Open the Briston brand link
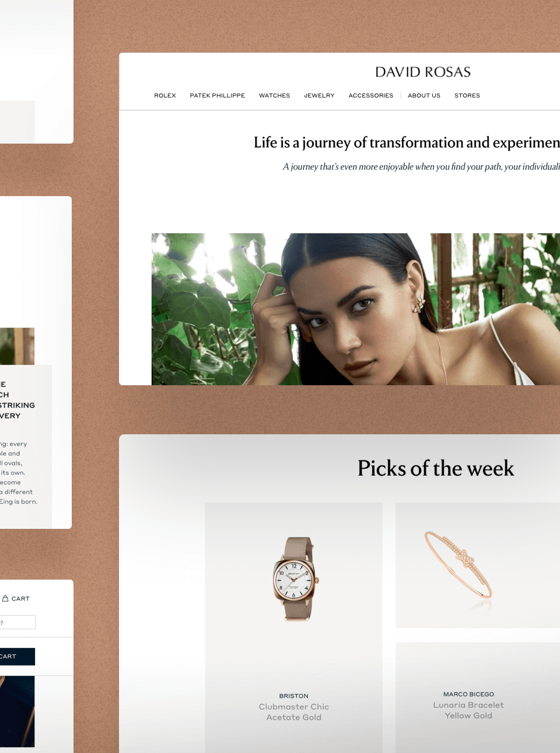560x753 pixels. [294, 696]
